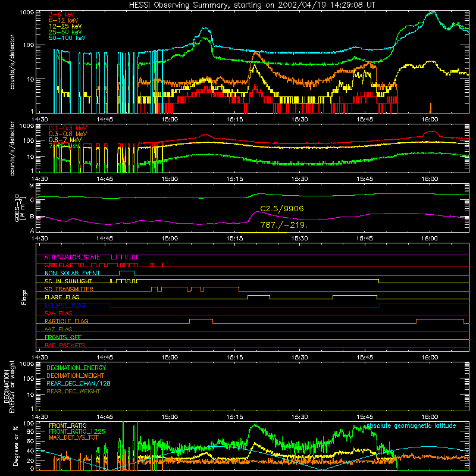Screen dimensions: 476x476
Task: Click the C2.5/9906 flare annotation
Action: [x=281, y=209]
